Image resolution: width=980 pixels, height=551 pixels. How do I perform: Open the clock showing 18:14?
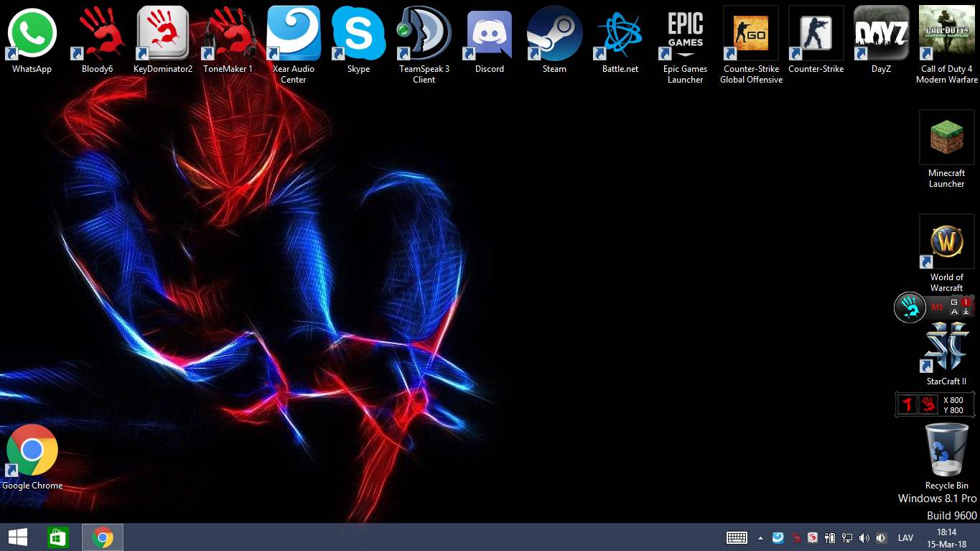[947, 538]
